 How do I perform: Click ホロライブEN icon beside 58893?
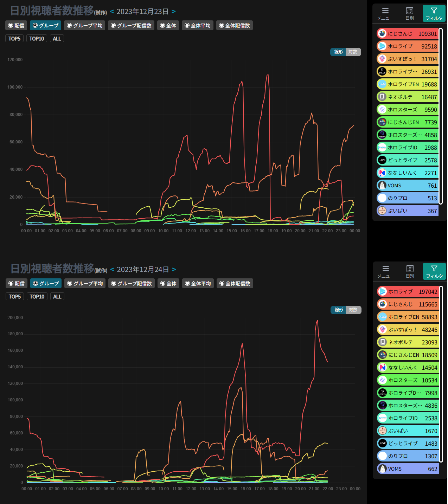click(x=383, y=317)
